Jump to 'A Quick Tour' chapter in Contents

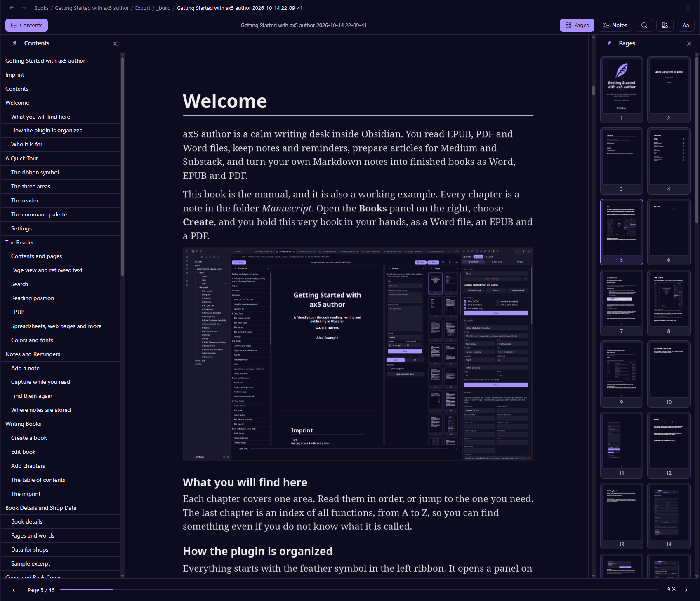pos(61,158)
